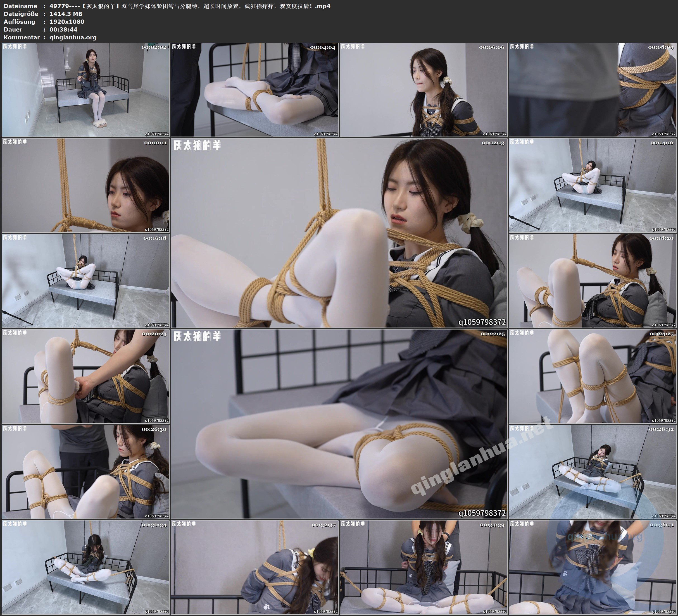Select the thumbnail at 00:10:11

85,185
